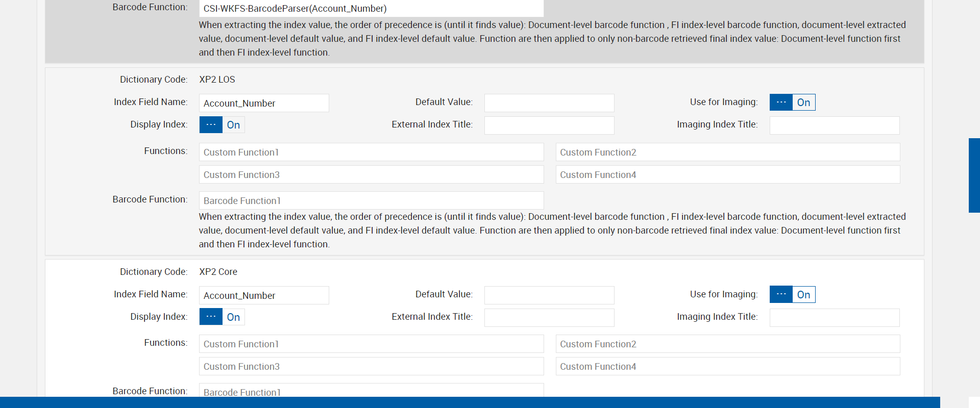Screen dimensions: 980x408
Task: Click Barcode Function1 field in XP2 LOS section
Action: 371,200
